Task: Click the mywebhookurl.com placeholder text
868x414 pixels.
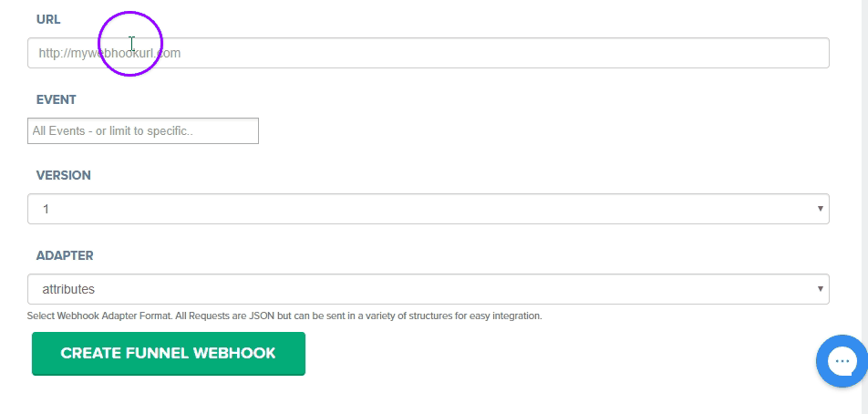Action: [x=109, y=53]
